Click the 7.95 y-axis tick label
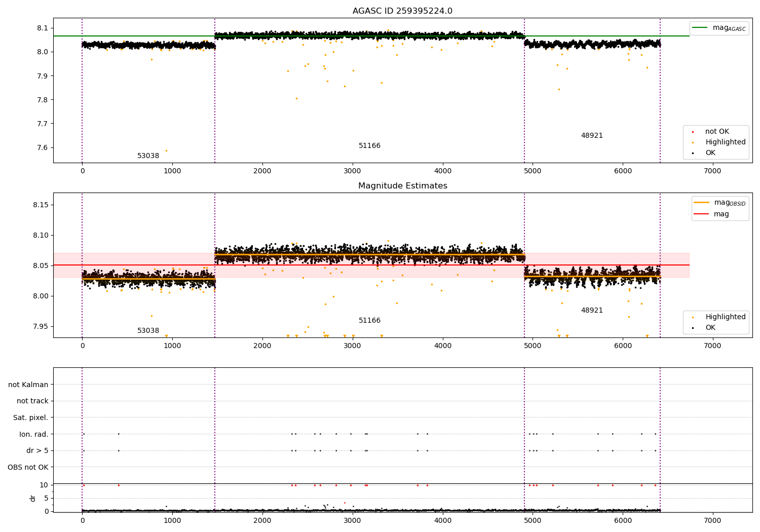Screen dimensions: 760x532 click(41, 326)
